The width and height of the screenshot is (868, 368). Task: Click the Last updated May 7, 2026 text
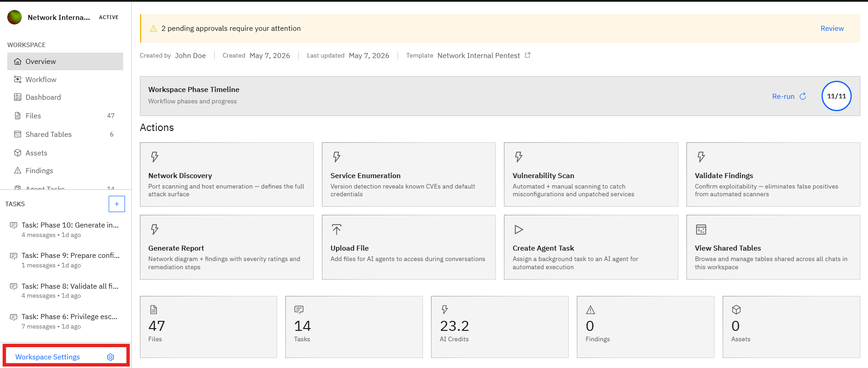click(x=348, y=56)
